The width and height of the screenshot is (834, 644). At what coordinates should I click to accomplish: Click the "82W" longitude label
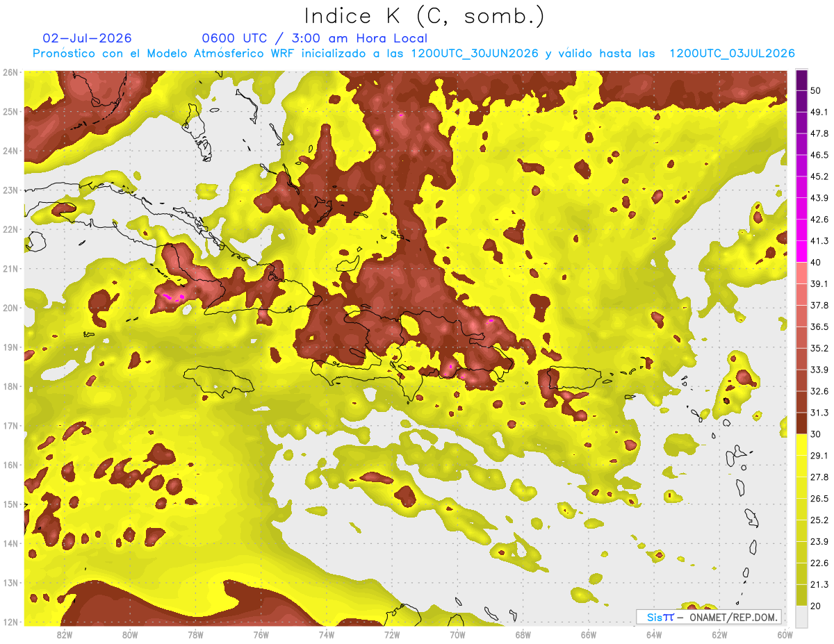[65, 635]
